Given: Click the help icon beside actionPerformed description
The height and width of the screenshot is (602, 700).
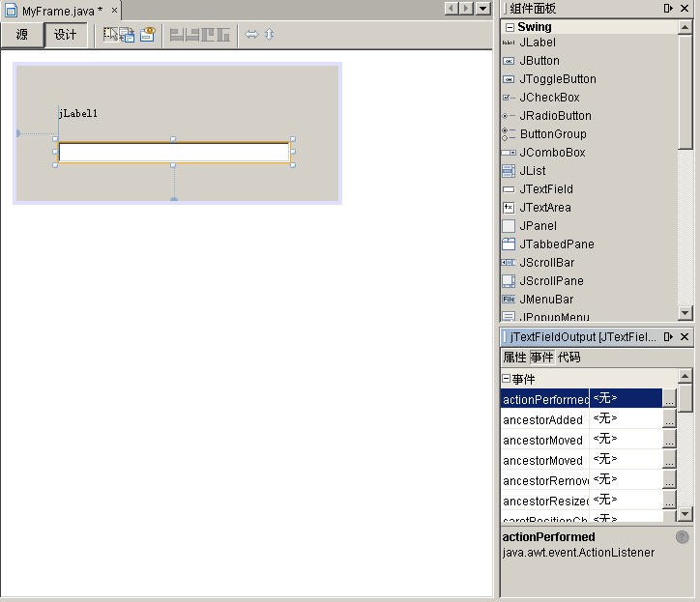Looking at the screenshot, I should 683,537.
